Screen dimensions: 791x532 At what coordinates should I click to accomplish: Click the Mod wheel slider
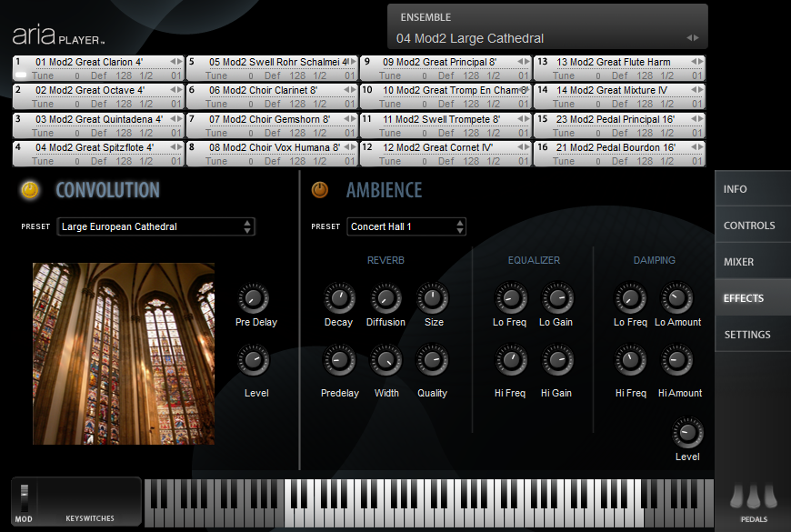tap(25, 497)
